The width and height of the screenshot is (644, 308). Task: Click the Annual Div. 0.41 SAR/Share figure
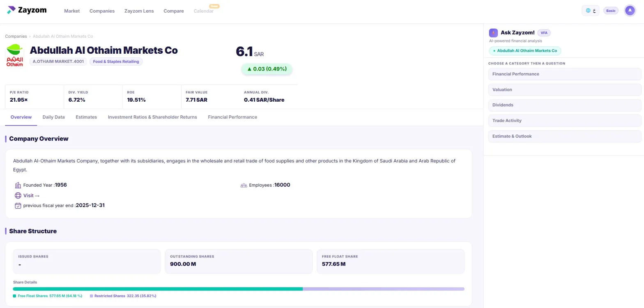coord(264,100)
